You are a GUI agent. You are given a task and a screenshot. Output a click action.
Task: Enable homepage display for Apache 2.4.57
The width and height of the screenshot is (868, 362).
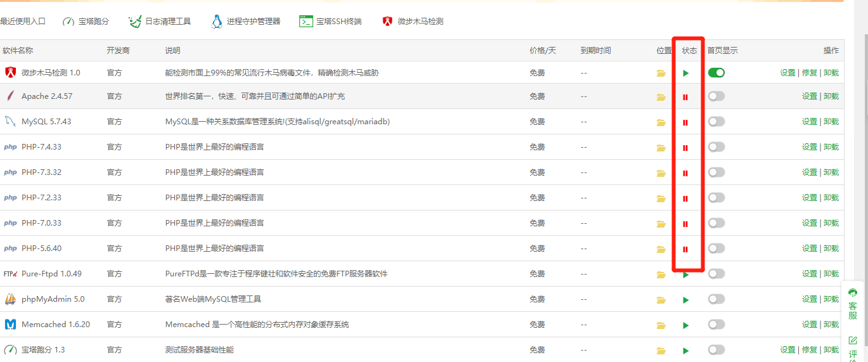[716, 96]
